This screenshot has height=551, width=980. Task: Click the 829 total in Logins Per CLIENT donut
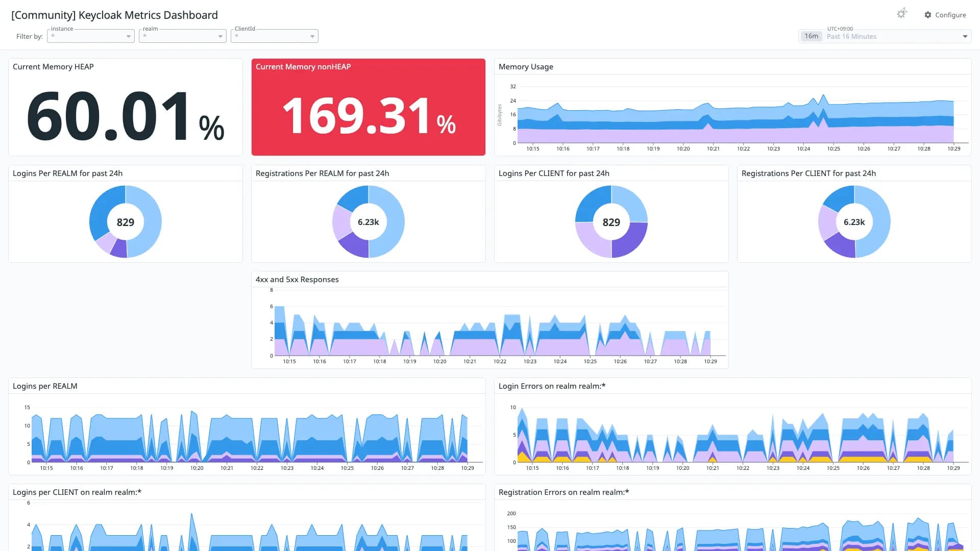pyautogui.click(x=611, y=222)
